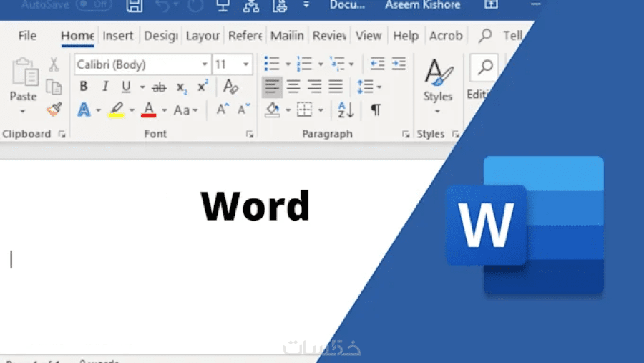Image resolution: width=644 pixels, height=363 pixels.
Task: Open the Clipboard pane launcher
Action: [62, 135]
